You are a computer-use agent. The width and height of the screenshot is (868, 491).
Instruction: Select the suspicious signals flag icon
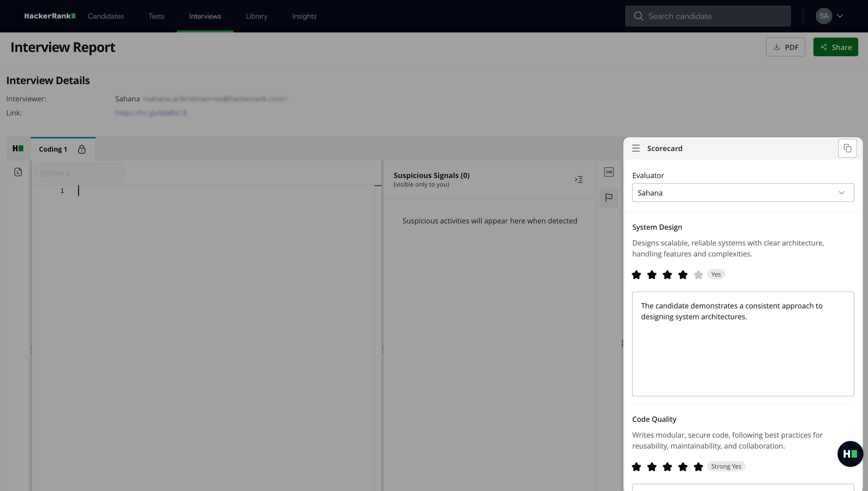pos(608,198)
